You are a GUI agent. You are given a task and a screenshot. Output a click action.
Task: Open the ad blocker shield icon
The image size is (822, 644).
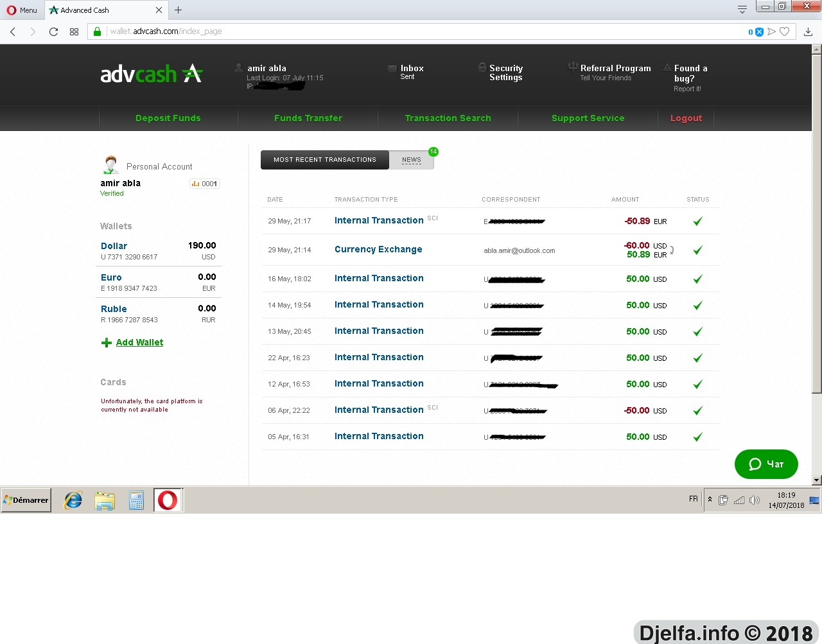click(759, 31)
